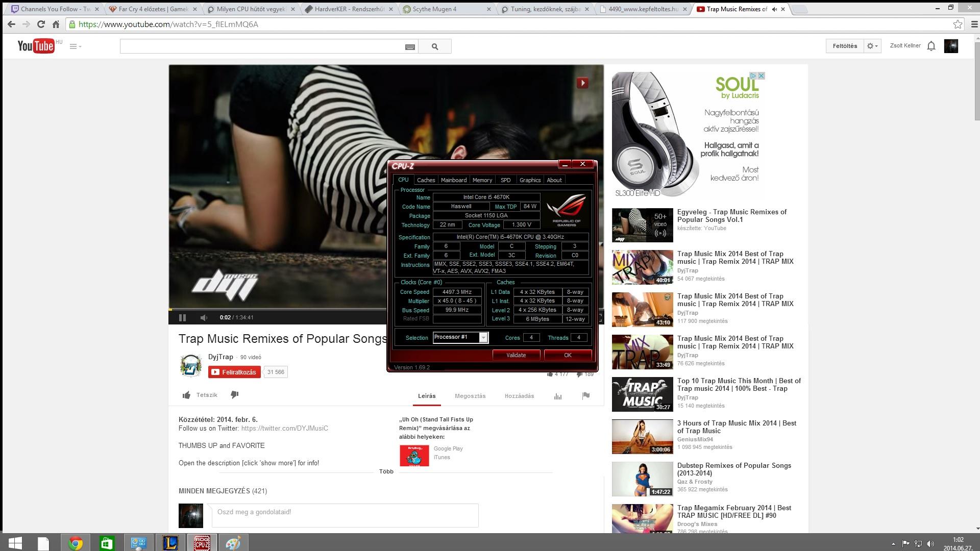This screenshot has width=980, height=551.
Task: Click the user avatar in YouTube header
Action: 951,46
